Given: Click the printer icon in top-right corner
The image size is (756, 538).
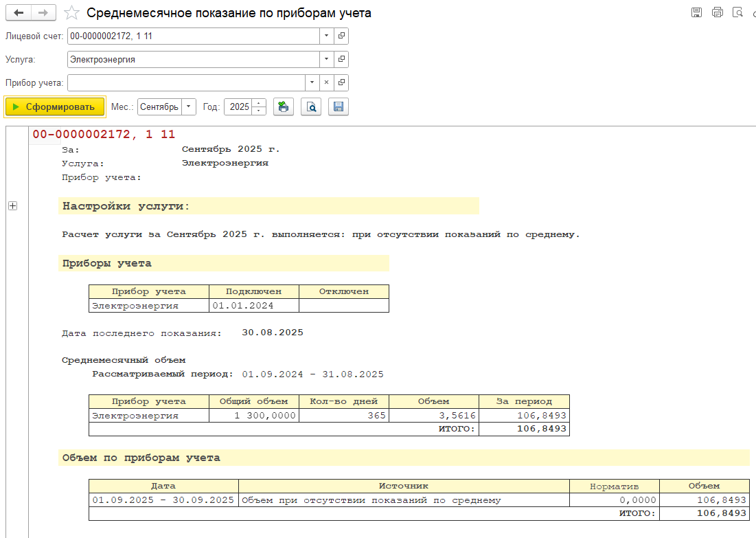Looking at the screenshot, I should click(718, 12).
